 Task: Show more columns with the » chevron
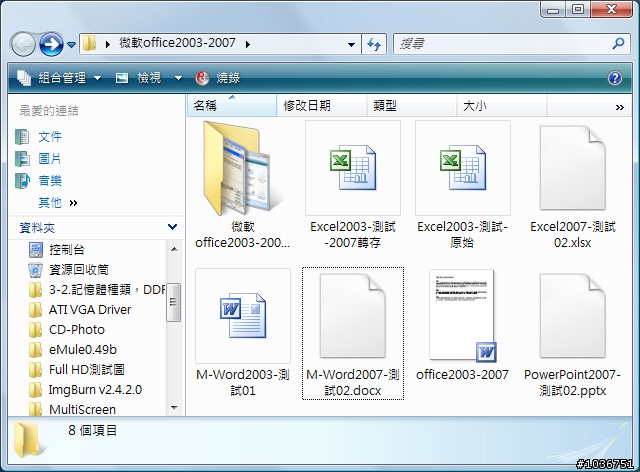click(620, 107)
